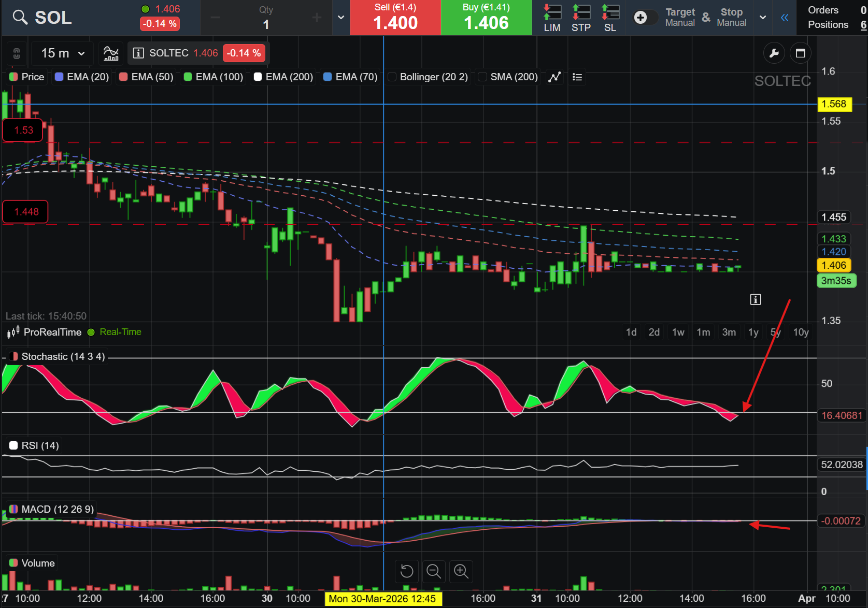Click the 3m35s countdown label
This screenshot has height=608, width=868.
pos(836,281)
